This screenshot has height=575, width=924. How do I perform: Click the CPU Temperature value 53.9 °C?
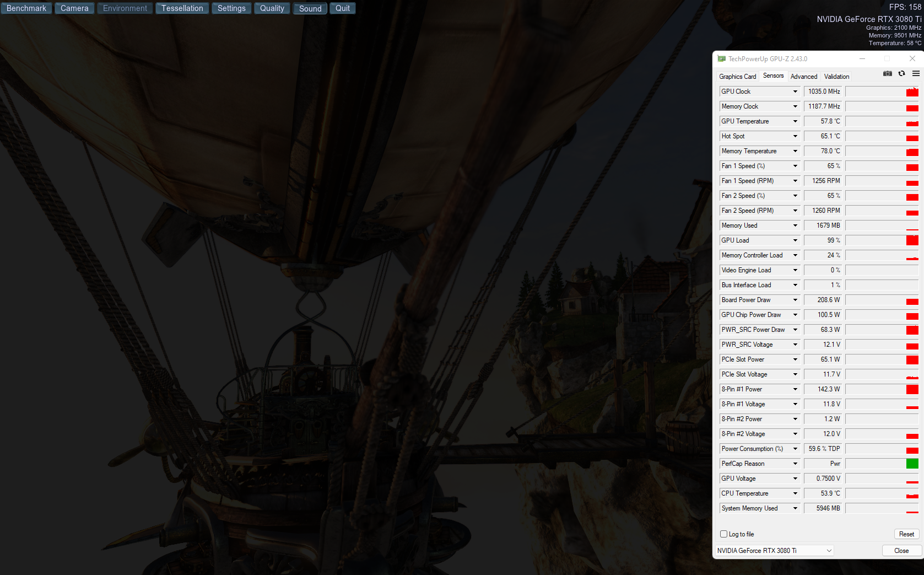click(824, 493)
